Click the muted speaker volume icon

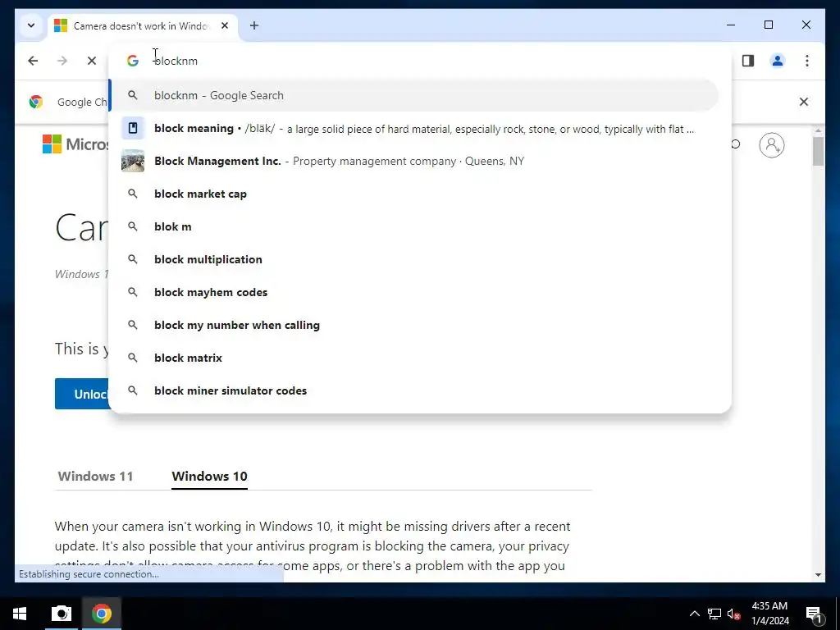[733, 614]
